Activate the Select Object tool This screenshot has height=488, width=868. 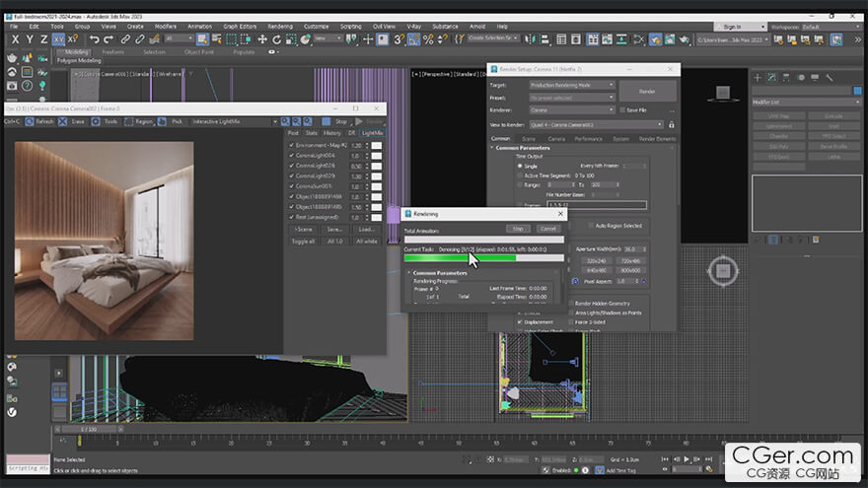click(202, 39)
